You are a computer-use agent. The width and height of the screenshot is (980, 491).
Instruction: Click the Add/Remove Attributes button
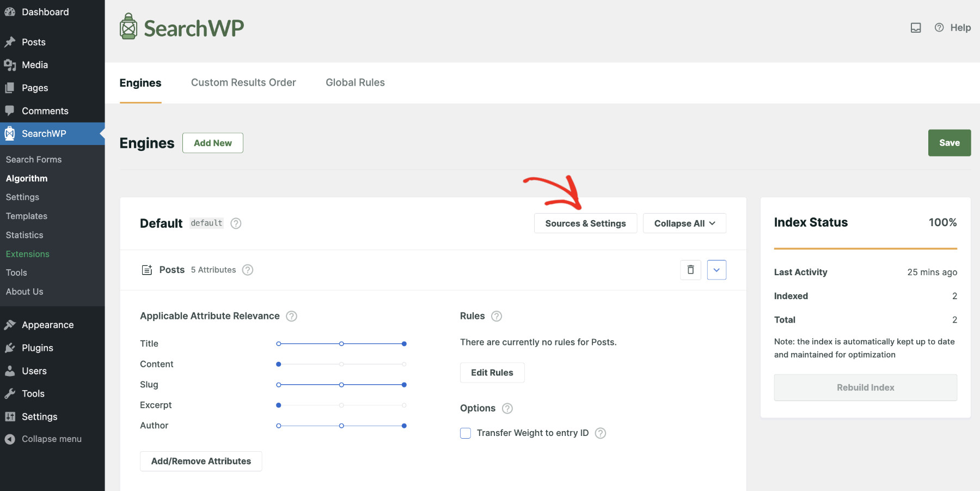[x=200, y=461]
